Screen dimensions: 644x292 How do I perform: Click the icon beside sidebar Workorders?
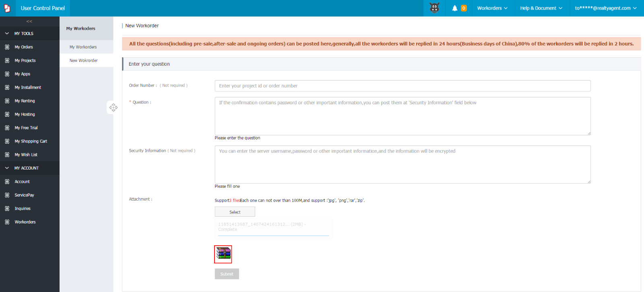7,222
